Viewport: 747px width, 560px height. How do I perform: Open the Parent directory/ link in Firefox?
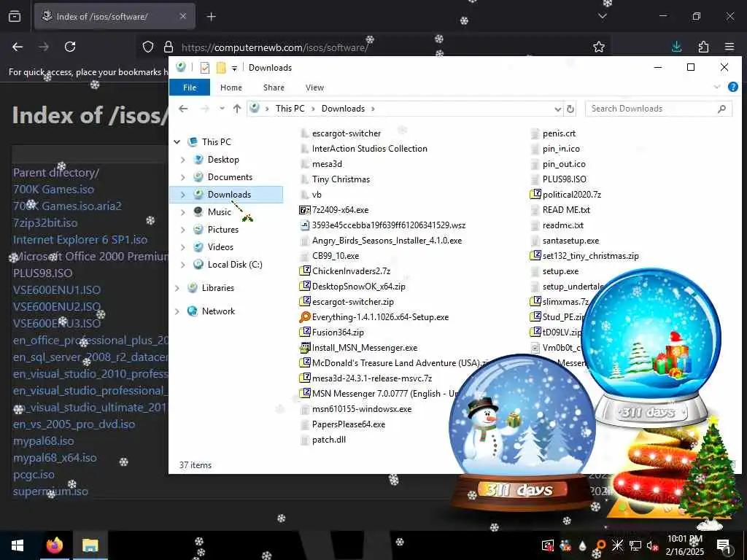(55, 172)
